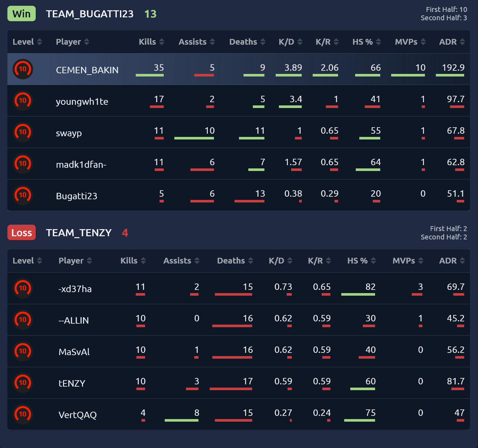Image resolution: width=478 pixels, height=448 pixels.
Task: Click madk1dfan-'s K/D value 1.57
Action: click(293, 162)
